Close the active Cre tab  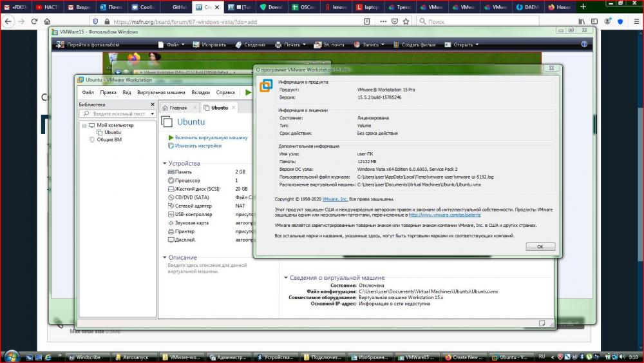217,7
